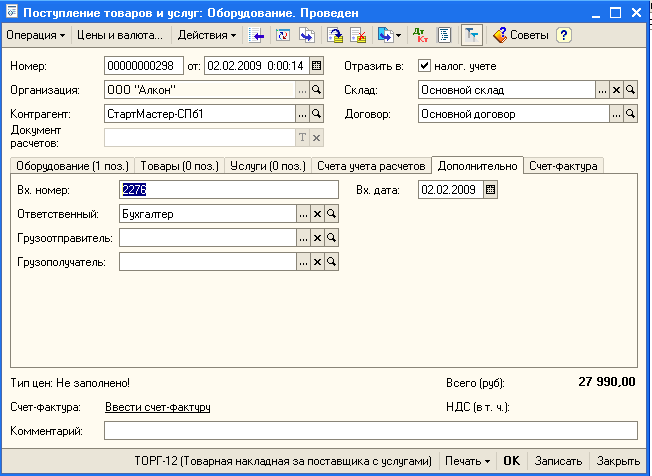652x476 pixels.
Task: Click the find-in-list icon with blue left arrow
Action: pyautogui.click(x=257, y=35)
